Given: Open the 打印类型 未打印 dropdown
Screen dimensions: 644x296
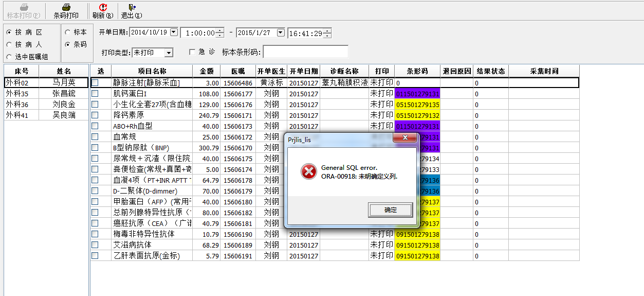Looking at the screenshot, I should (x=169, y=53).
